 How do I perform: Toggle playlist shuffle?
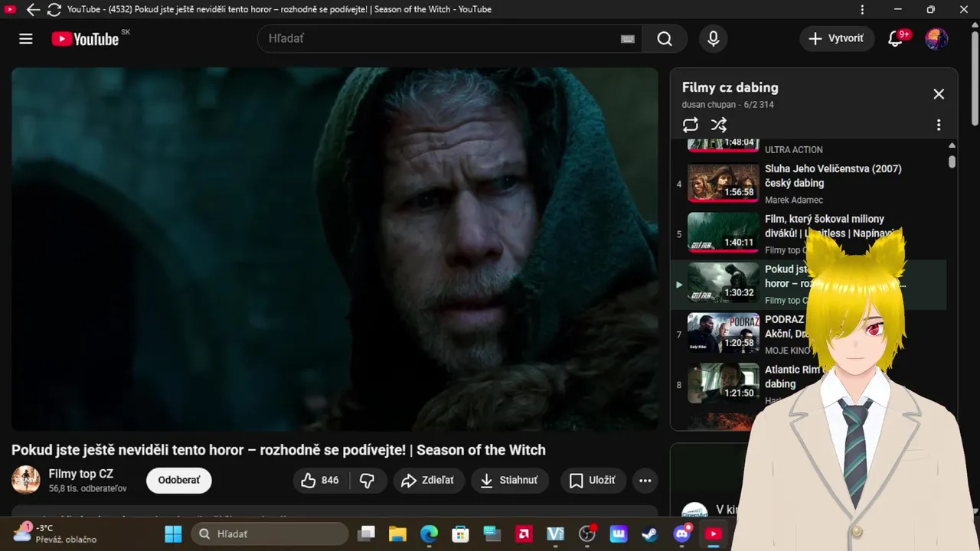click(718, 125)
